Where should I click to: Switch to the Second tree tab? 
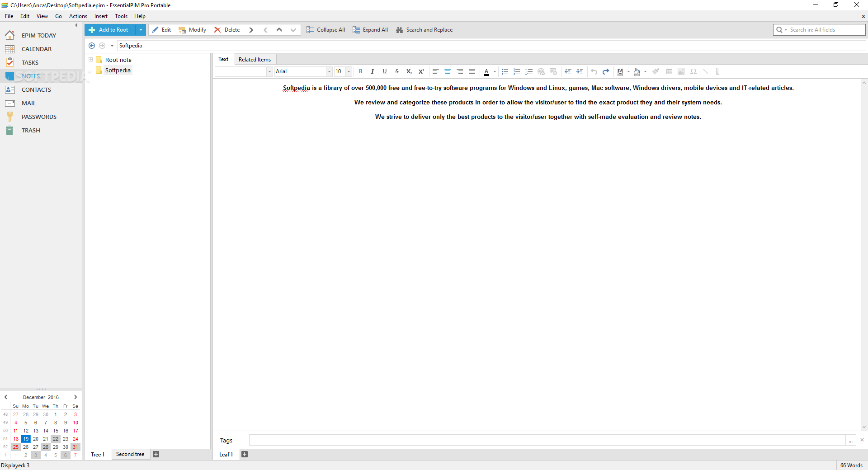(130, 454)
